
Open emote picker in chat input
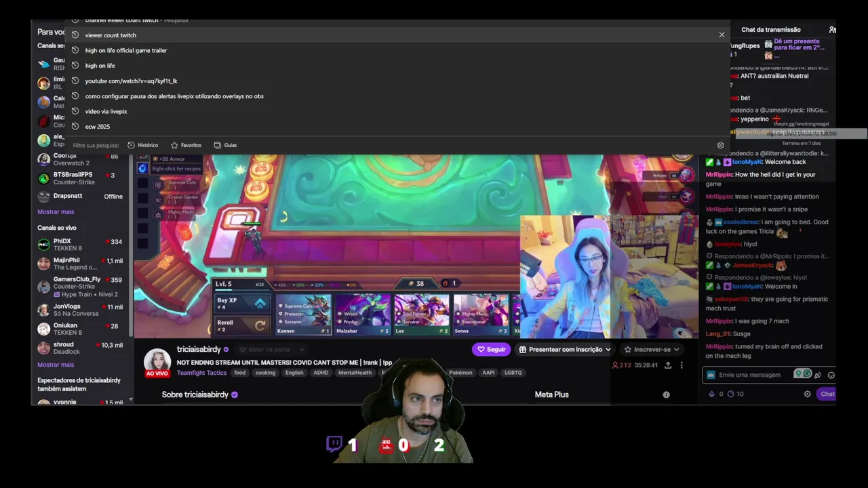[x=831, y=375]
